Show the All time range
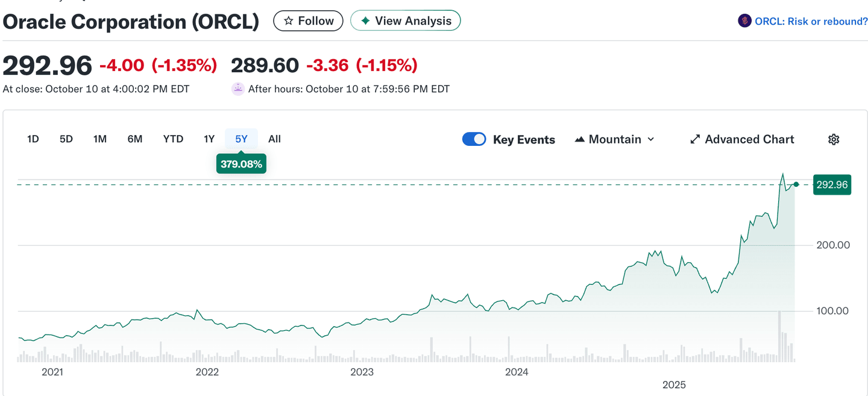Image resolution: width=868 pixels, height=396 pixels. point(274,139)
